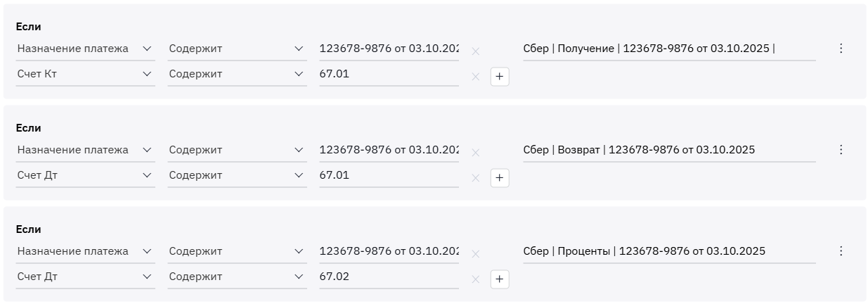Remove Назначение платежа condition in Возврат rule

click(476, 153)
